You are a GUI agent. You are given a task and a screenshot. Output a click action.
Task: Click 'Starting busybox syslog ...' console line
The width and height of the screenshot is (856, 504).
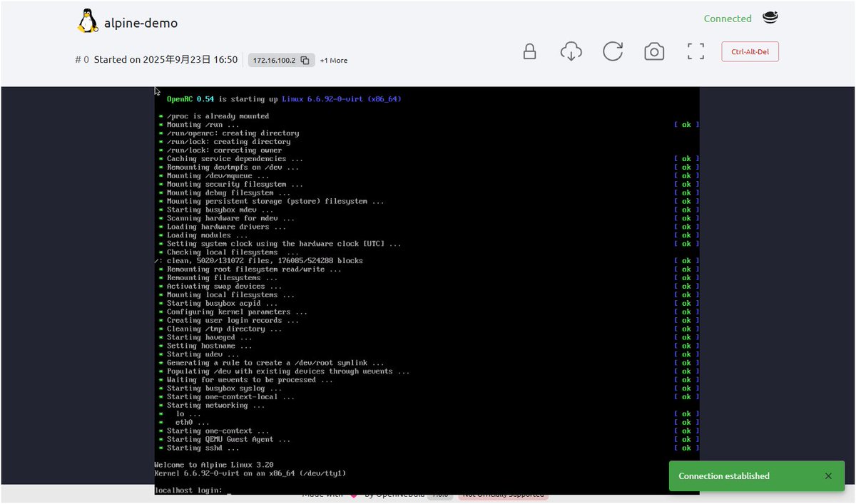[x=224, y=389]
